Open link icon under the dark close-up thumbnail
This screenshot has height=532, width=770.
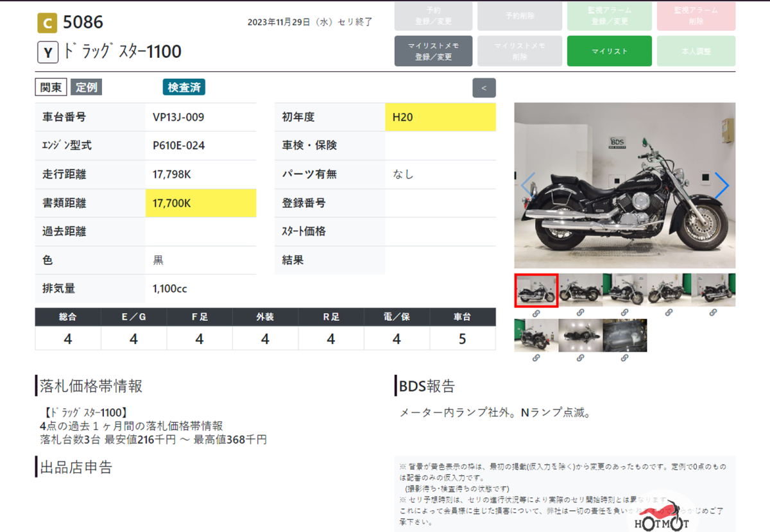pyautogui.click(x=624, y=357)
